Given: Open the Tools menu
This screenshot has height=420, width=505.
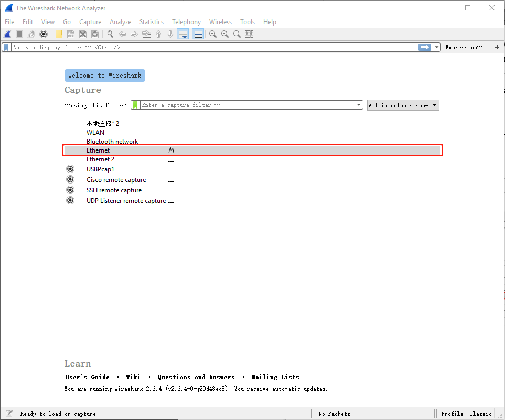Looking at the screenshot, I should click(x=248, y=22).
